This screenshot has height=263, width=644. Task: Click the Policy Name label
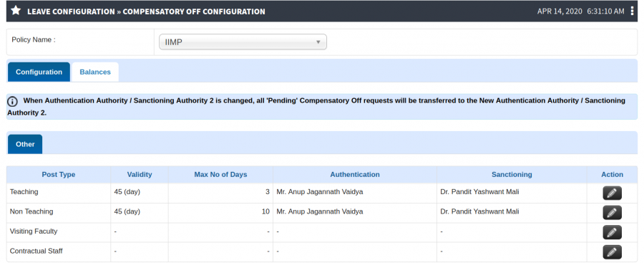(x=33, y=39)
